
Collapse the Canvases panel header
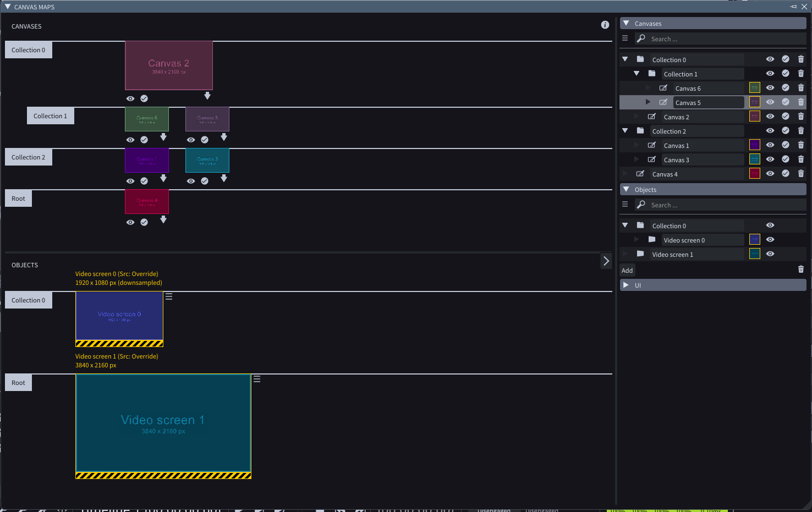click(626, 23)
